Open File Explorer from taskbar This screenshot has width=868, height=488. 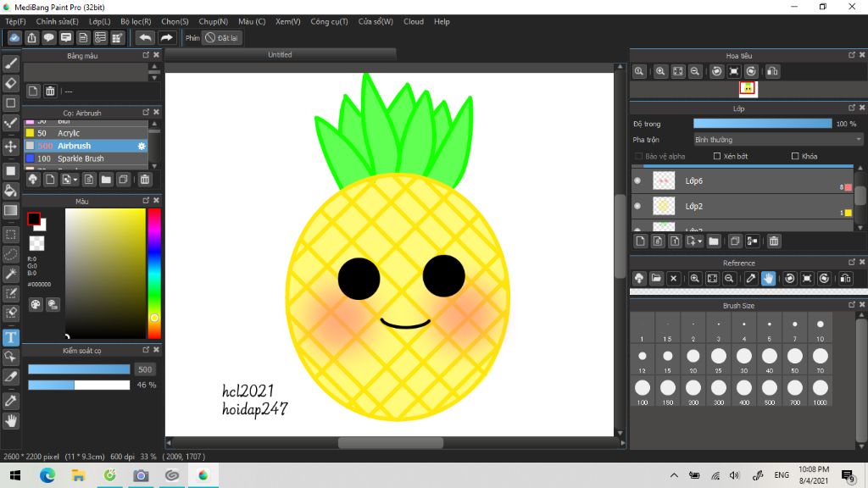[x=78, y=475]
